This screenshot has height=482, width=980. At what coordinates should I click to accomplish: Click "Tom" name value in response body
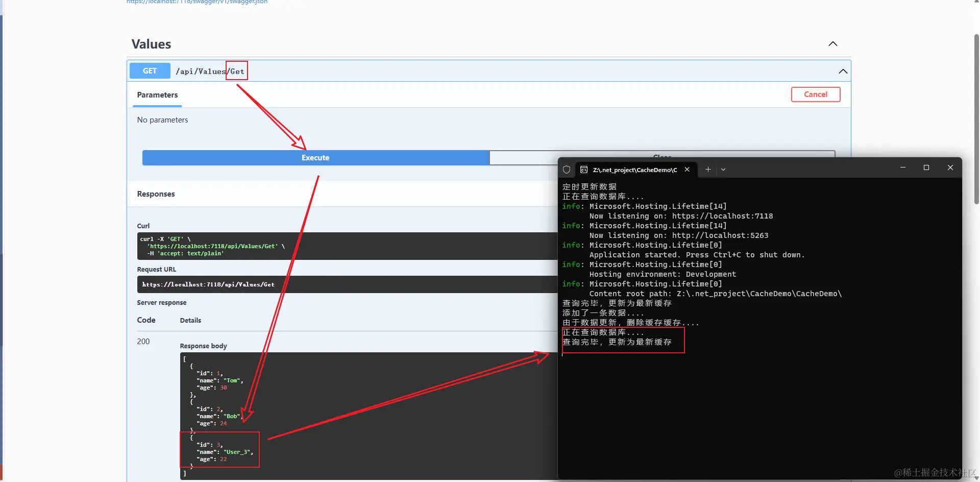click(x=232, y=380)
